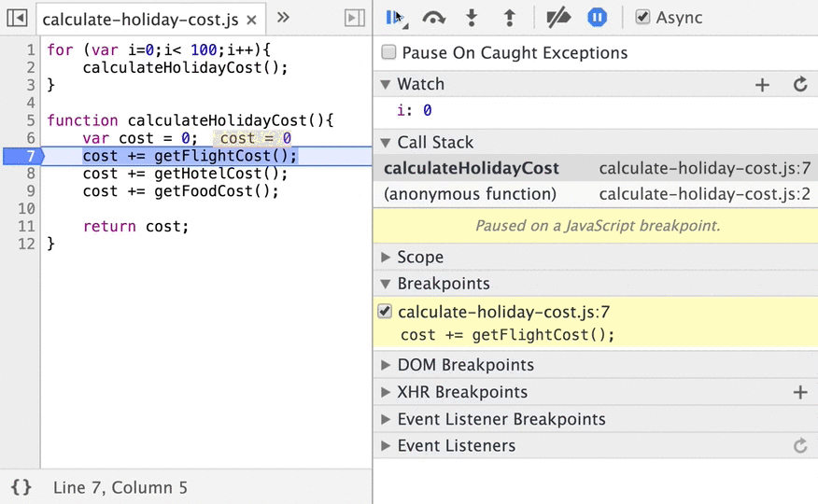Pretty print the source code
The height and width of the screenshot is (504, 818).
(x=21, y=487)
